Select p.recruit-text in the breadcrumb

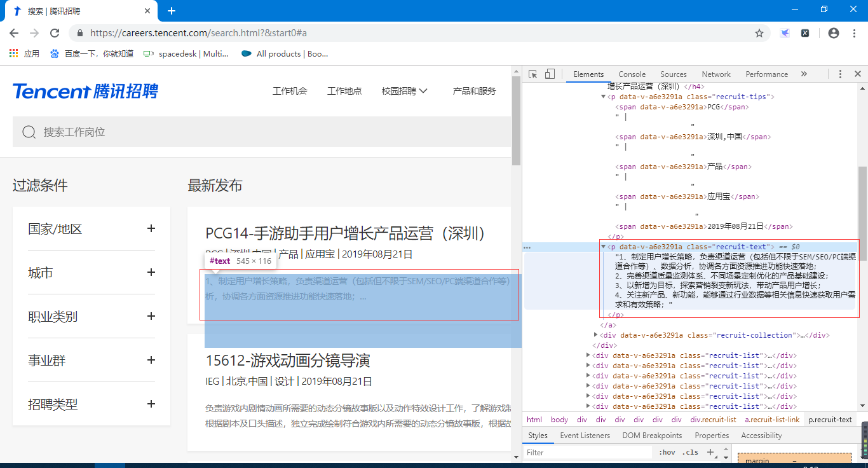click(830, 420)
